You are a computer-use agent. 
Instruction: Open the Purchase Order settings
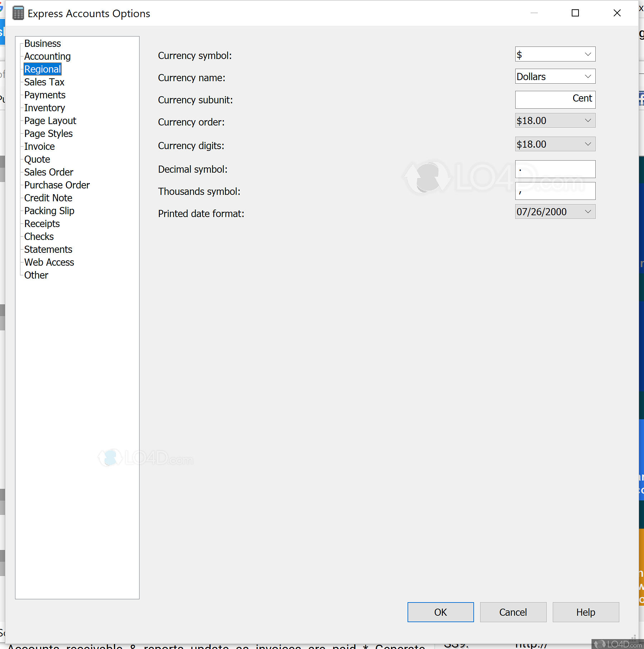[57, 185]
